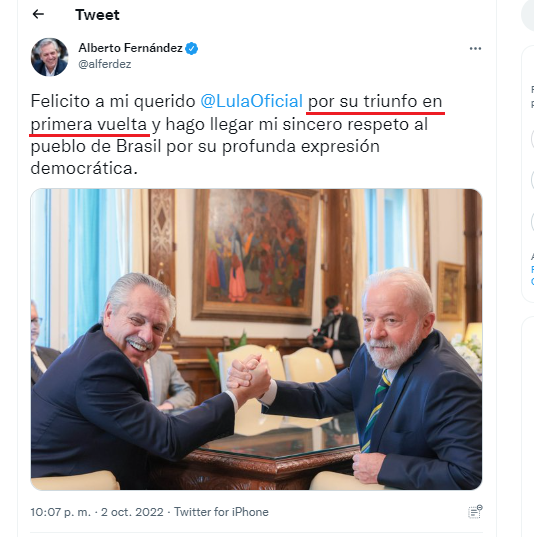The width and height of the screenshot is (534, 537).
Task: Click the blue verified badge
Action: click(x=191, y=48)
